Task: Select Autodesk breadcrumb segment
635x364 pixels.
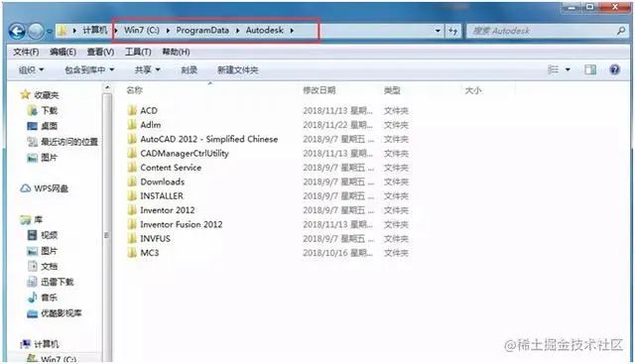Action: click(265, 31)
